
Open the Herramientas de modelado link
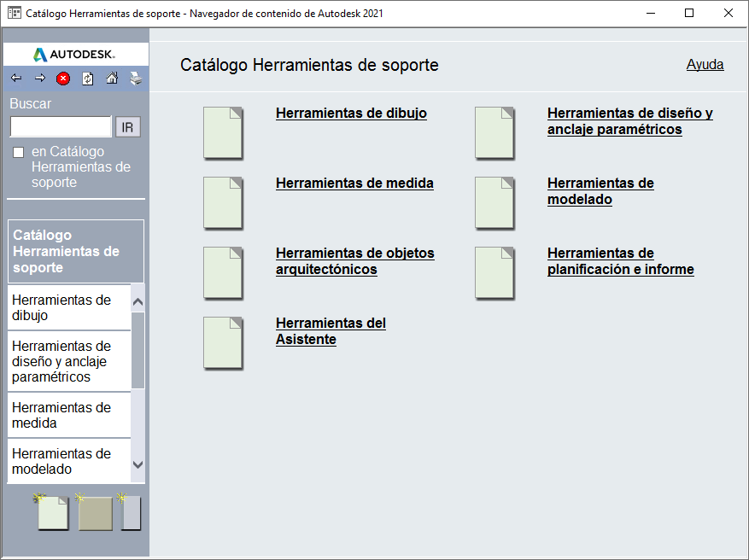[x=600, y=191]
